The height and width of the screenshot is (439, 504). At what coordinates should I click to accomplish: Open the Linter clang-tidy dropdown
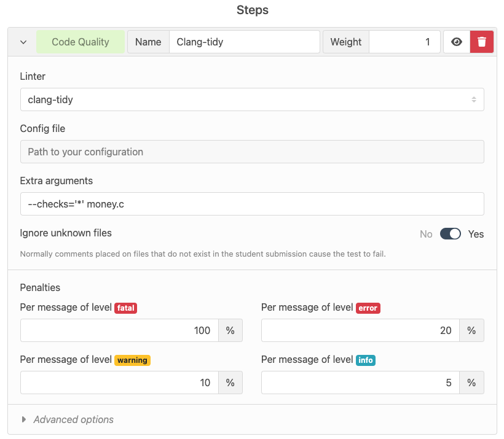point(252,99)
